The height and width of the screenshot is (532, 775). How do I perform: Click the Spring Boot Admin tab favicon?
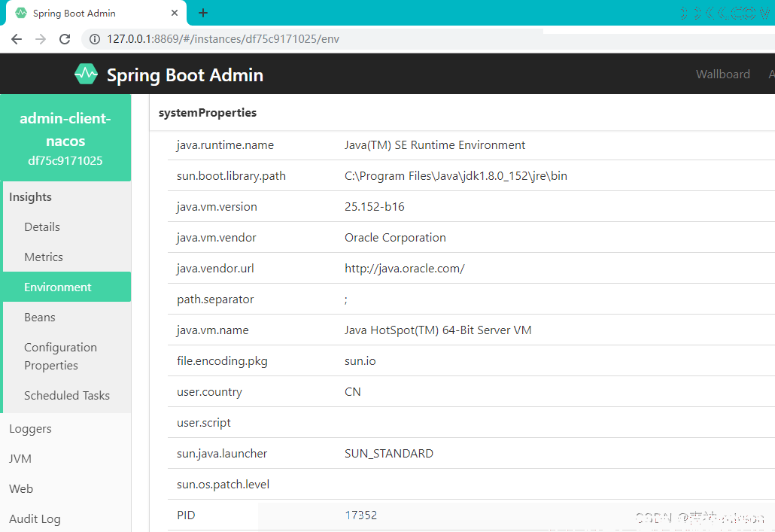(21, 13)
